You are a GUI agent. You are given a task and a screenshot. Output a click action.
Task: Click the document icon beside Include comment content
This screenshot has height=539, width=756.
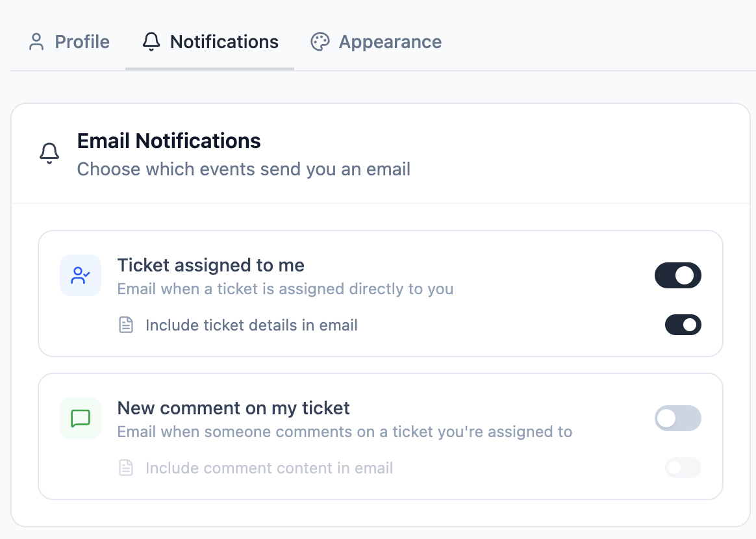coord(126,468)
